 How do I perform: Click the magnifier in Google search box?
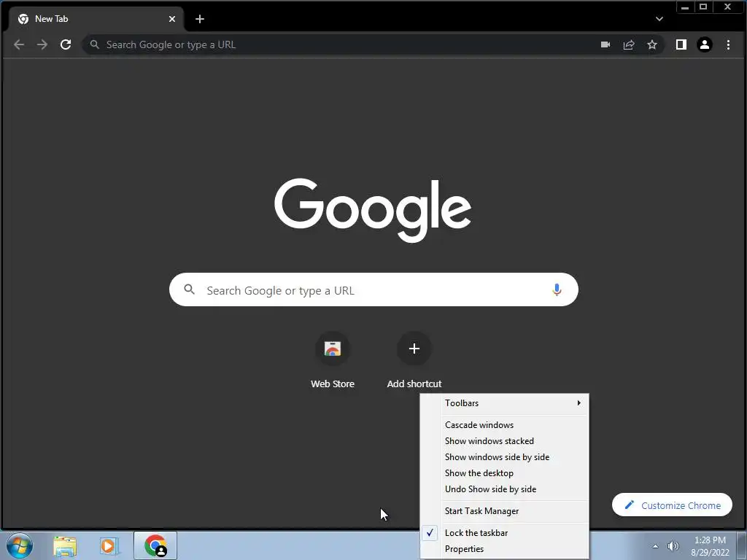[189, 289]
